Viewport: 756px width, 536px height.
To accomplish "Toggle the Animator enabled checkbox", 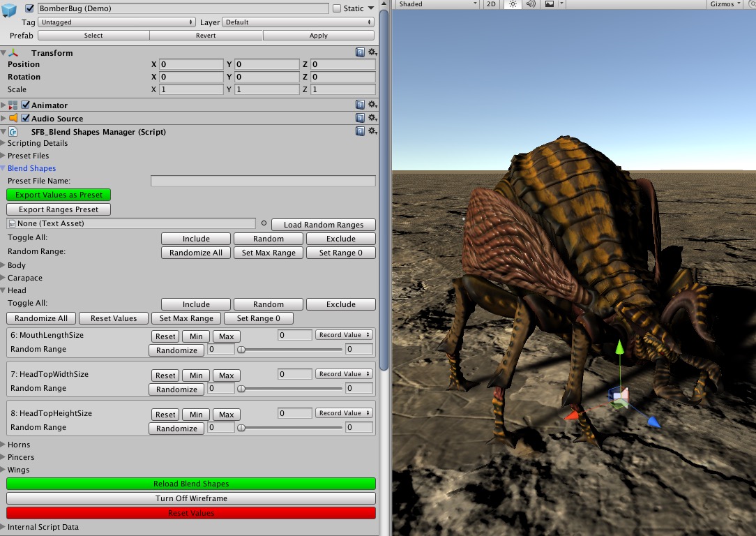I will 26,105.
